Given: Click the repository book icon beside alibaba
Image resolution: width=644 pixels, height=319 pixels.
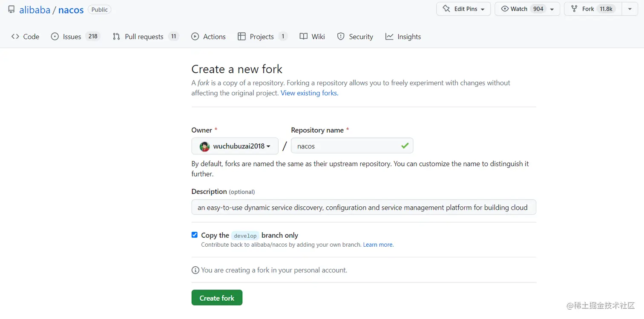Looking at the screenshot, I should (x=11, y=9).
